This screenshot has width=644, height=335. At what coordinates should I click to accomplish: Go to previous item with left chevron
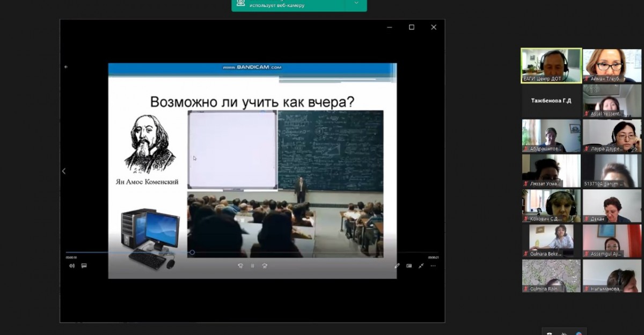[x=64, y=171]
